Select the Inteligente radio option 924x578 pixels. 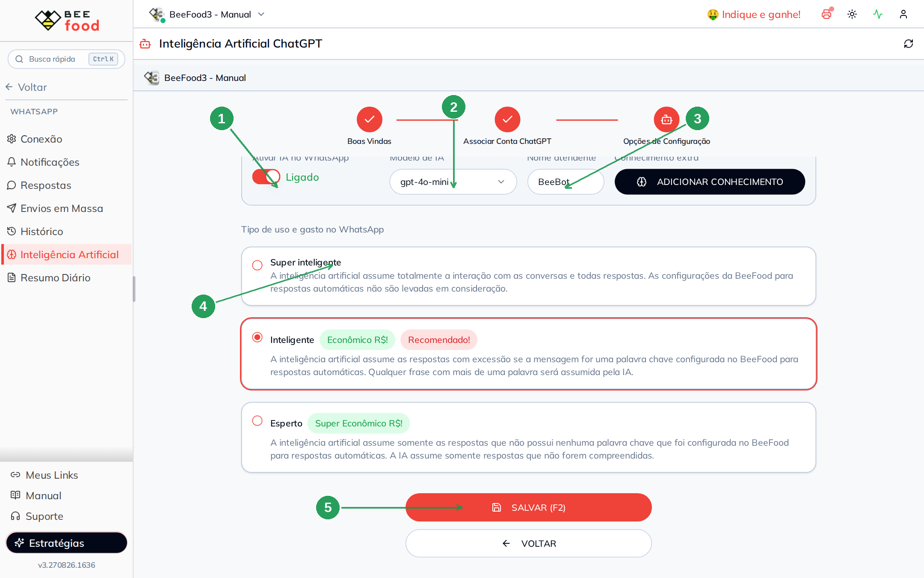257,337
